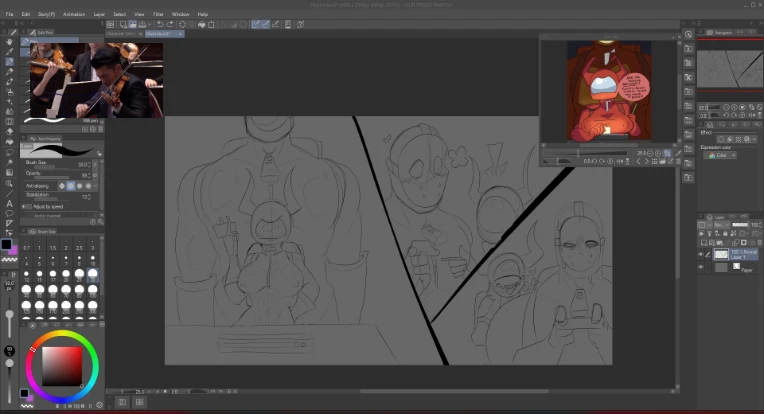Select the third Anti-aliasing option (middle)
Screen dimensions: 764x414
coord(79,186)
